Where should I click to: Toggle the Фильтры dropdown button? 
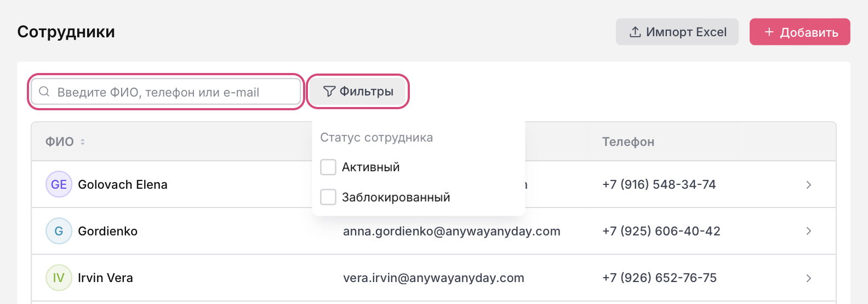(x=358, y=91)
